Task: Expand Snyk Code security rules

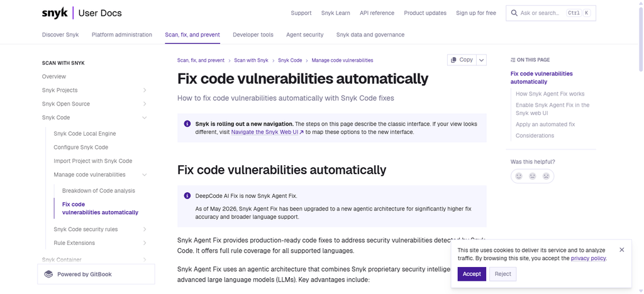Action: pos(145,229)
